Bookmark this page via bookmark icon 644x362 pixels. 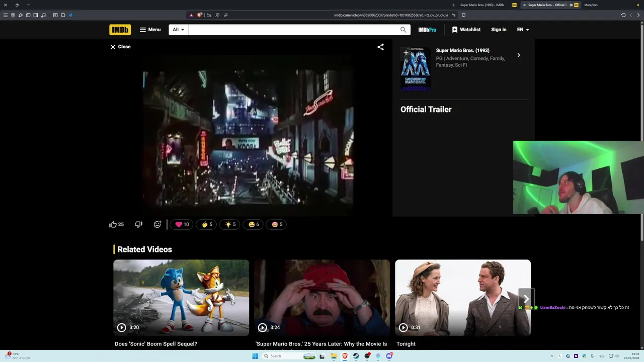coord(463,15)
